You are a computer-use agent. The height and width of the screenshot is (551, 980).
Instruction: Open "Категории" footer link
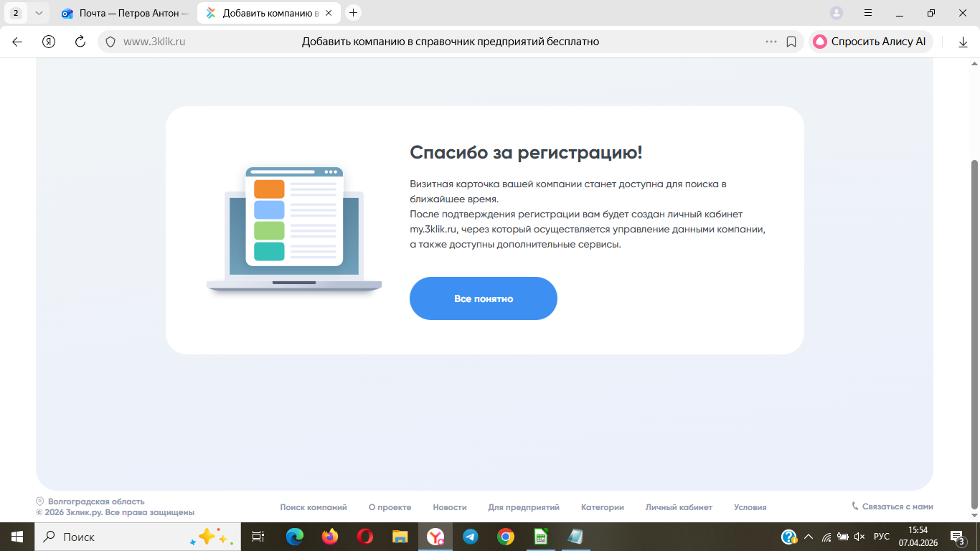(603, 507)
